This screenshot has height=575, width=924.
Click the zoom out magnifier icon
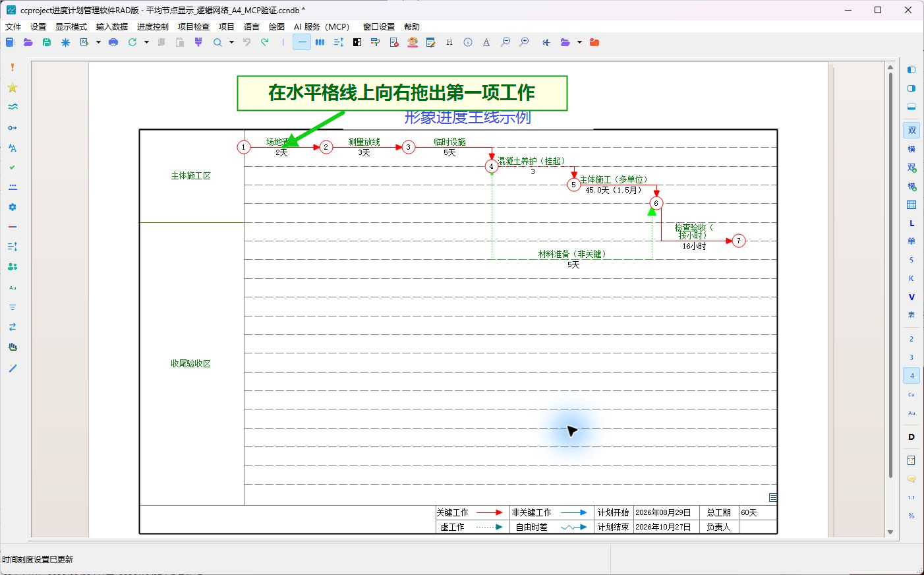[505, 42]
